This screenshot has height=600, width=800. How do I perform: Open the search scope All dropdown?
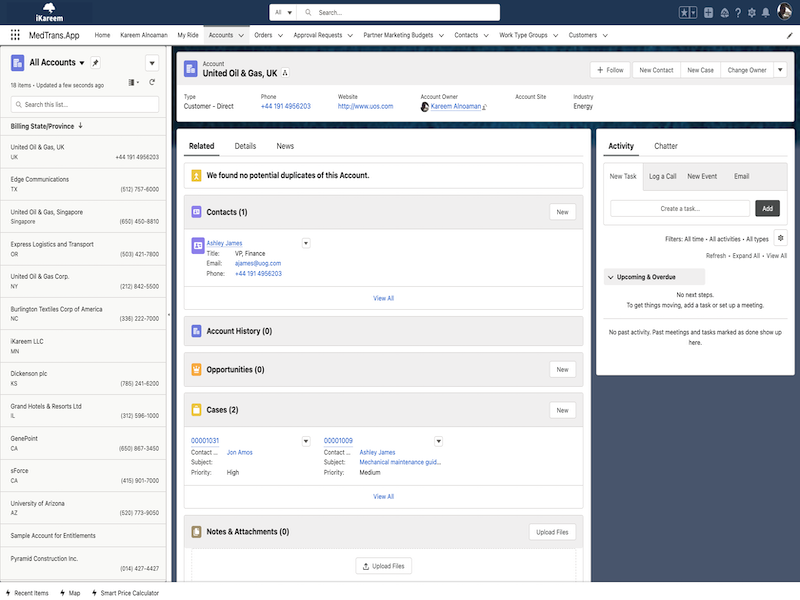click(283, 12)
